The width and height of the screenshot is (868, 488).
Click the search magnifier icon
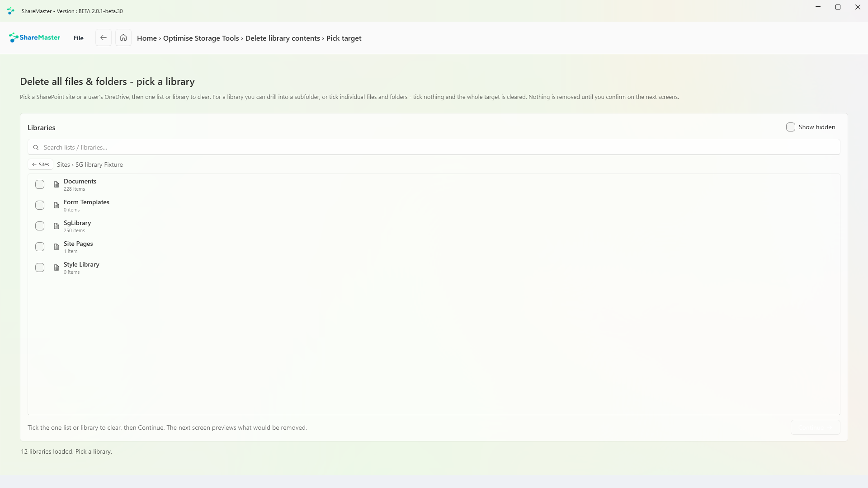36,147
